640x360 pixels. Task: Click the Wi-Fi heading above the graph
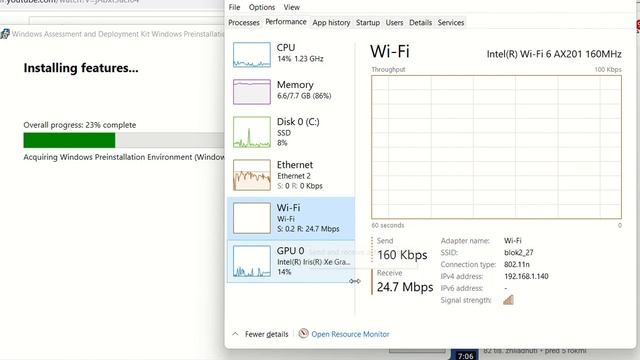390,52
